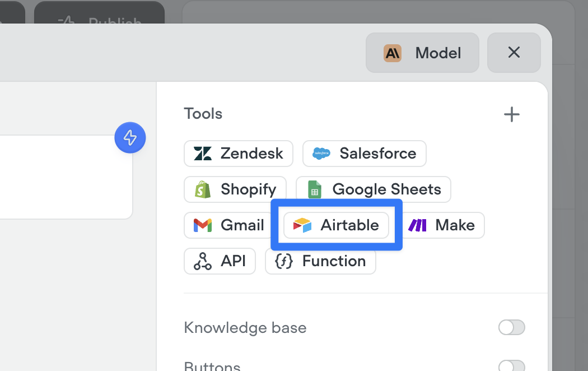Add a new tool with plus icon
588x371 pixels.
(511, 114)
